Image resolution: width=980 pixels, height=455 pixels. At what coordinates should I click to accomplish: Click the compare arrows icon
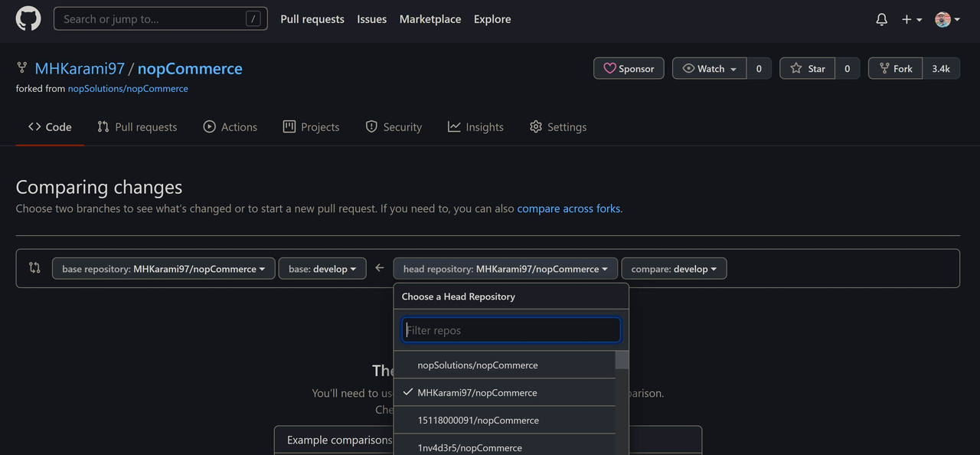pos(34,268)
